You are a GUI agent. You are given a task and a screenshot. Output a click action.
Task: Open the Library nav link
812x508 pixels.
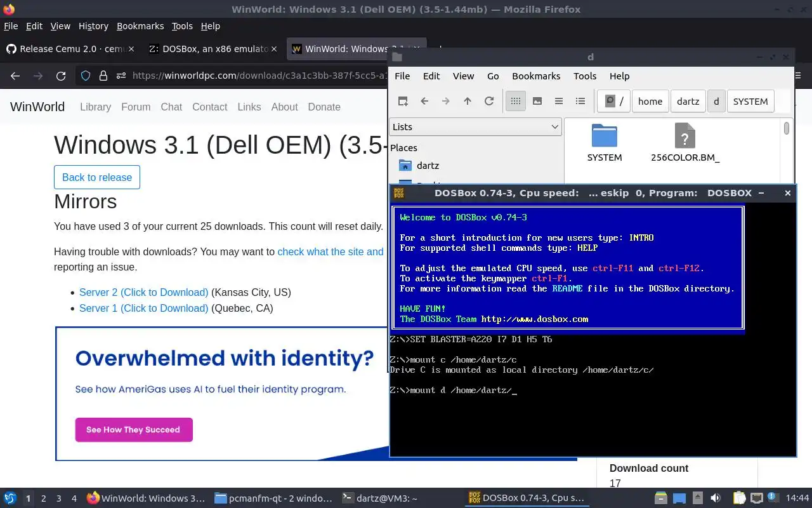point(95,107)
